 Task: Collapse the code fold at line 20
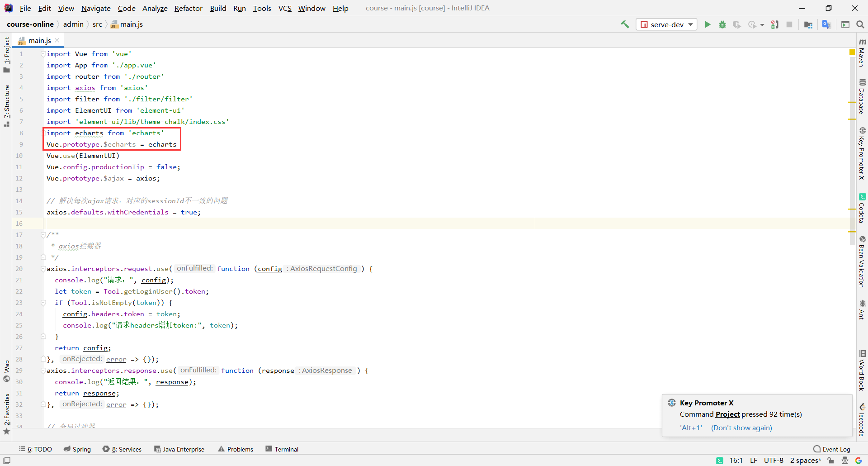[43, 268]
